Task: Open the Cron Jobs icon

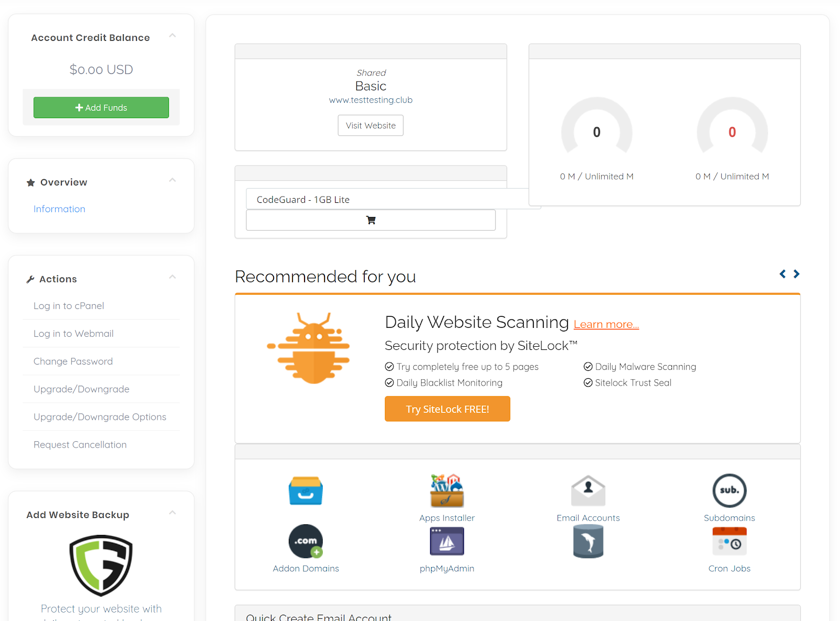Action: point(729,541)
